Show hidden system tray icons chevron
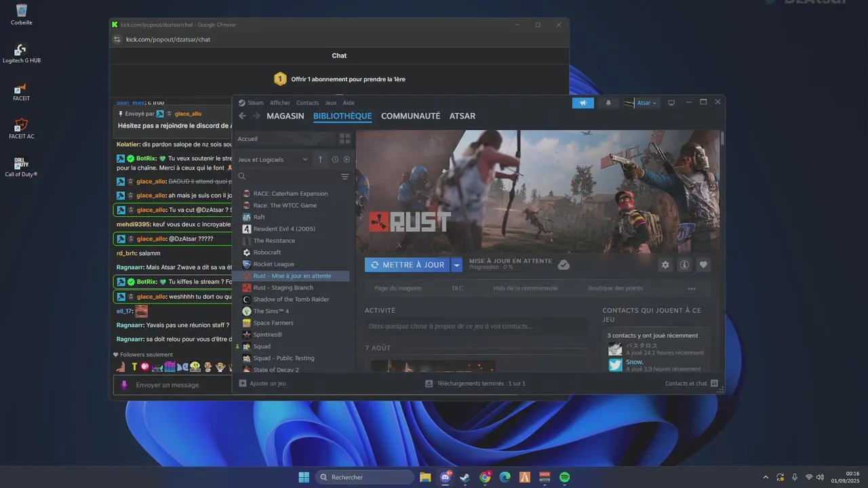 point(766,477)
